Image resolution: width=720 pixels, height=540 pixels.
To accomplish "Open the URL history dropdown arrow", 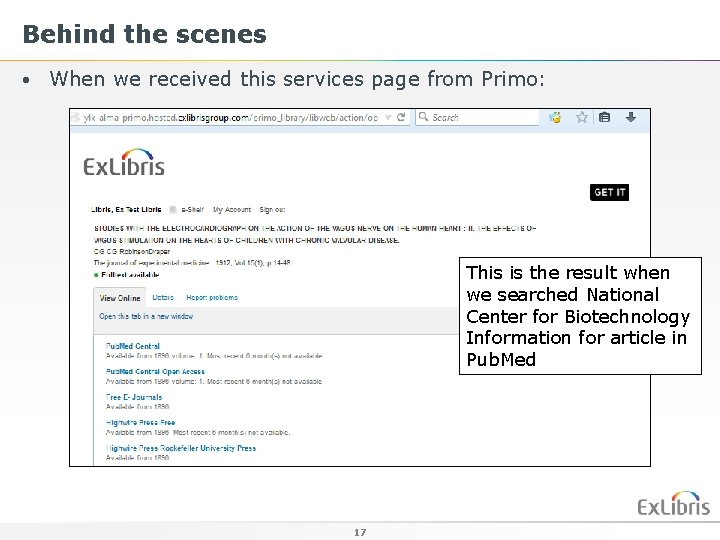I will [388, 118].
